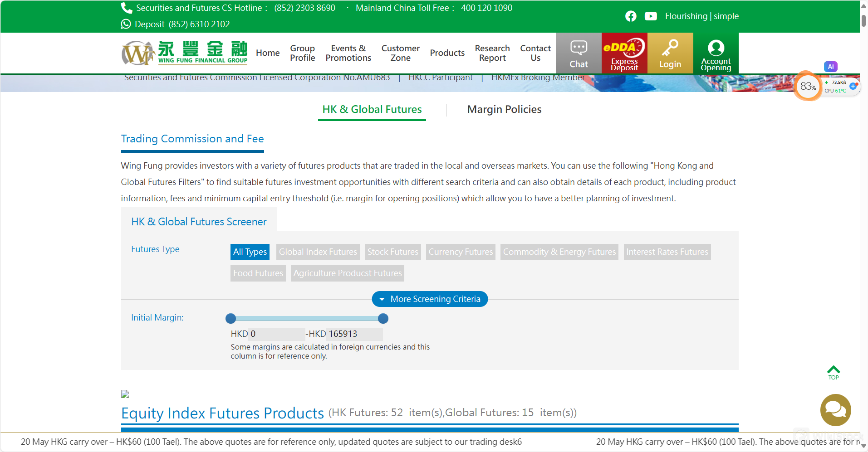Switch to HK & Global Futures tab
868x452 pixels.
coord(372,110)
